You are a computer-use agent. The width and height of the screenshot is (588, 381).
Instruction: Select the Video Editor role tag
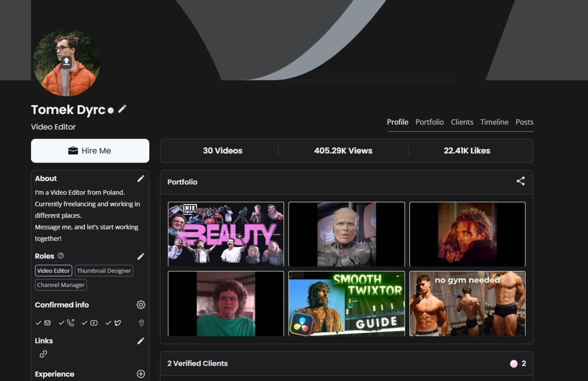click(53, 271)
